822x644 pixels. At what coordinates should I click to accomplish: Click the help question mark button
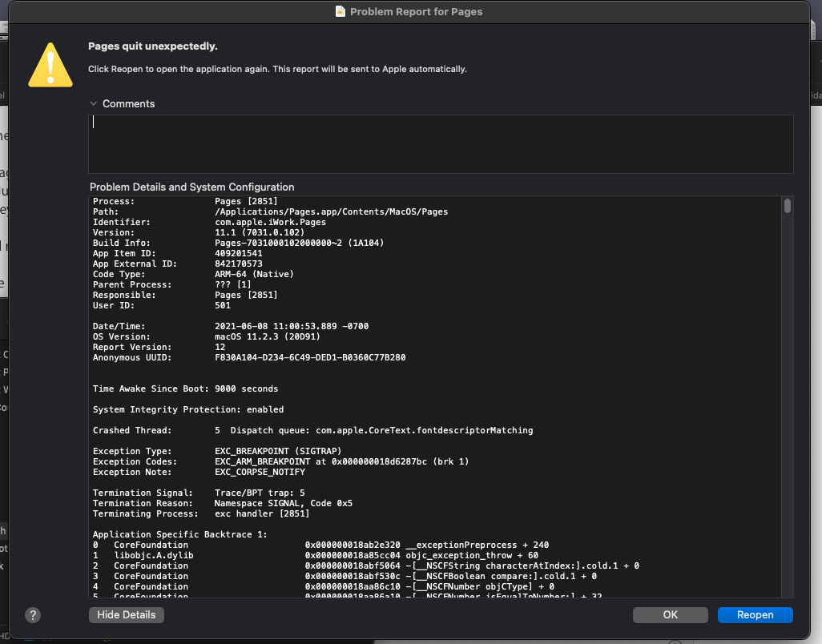pyautogui.click(x=33, y=615)
